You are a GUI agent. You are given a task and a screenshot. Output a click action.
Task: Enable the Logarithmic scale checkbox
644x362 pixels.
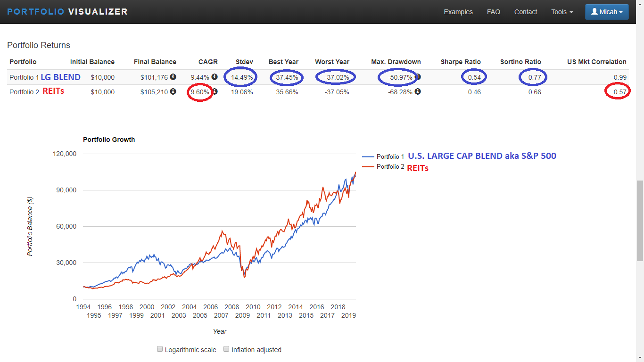point(160,349)
